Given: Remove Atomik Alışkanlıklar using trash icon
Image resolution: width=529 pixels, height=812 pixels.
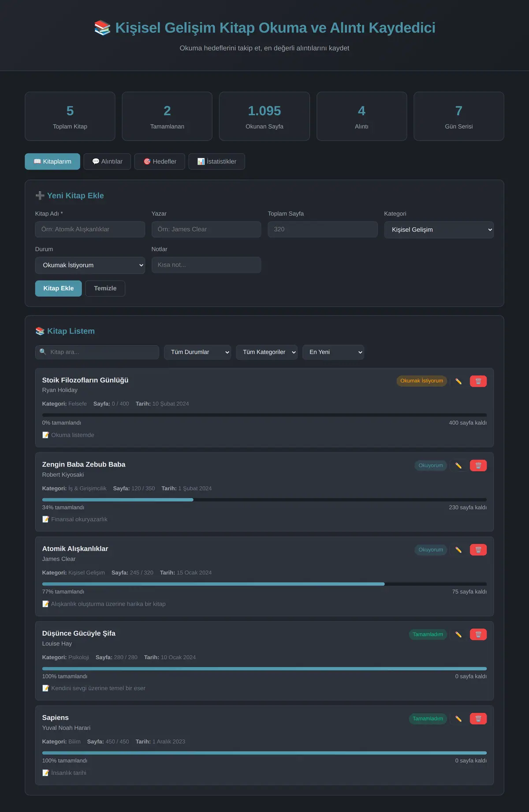Looking at the screenshot, I should point(478,550).
